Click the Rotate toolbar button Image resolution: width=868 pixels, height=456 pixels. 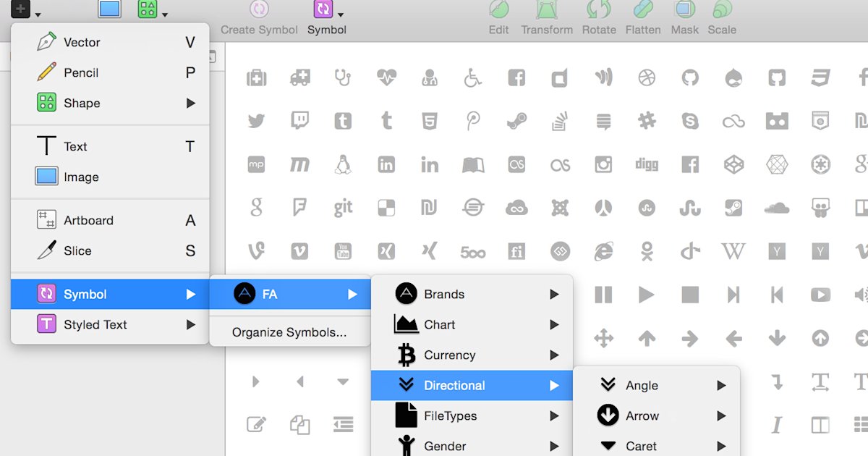(x=599, y=18)
